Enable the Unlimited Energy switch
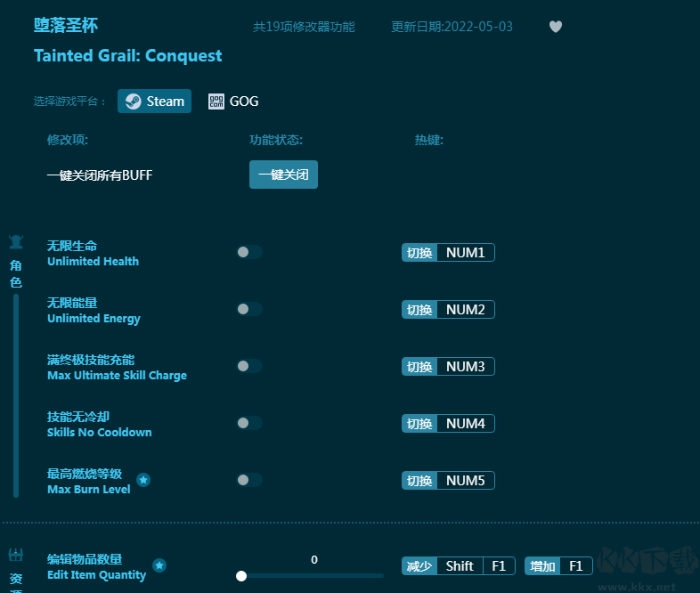This screenshot has width=700, height=593. coord(249,309)
